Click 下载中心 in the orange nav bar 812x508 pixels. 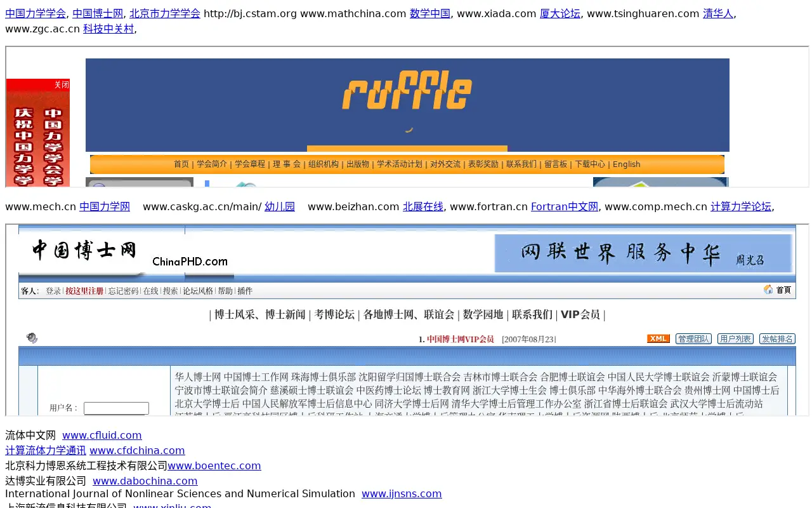(x=590, y=164)
